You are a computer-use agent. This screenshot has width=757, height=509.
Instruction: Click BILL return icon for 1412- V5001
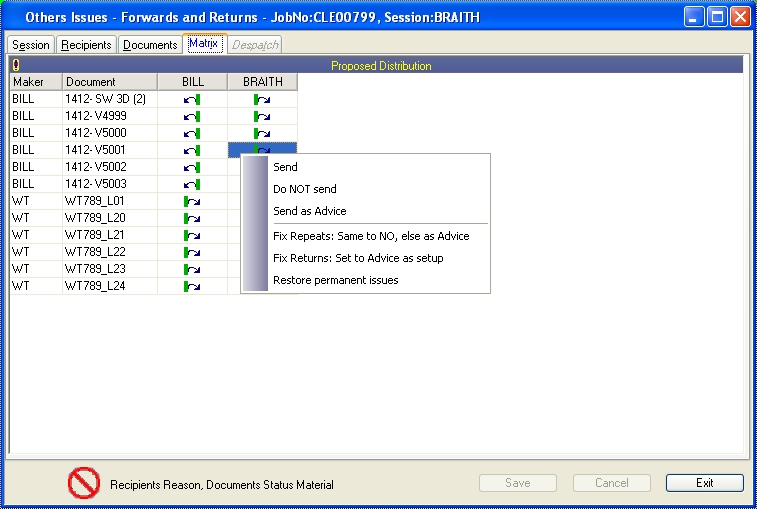pos(192,150)
